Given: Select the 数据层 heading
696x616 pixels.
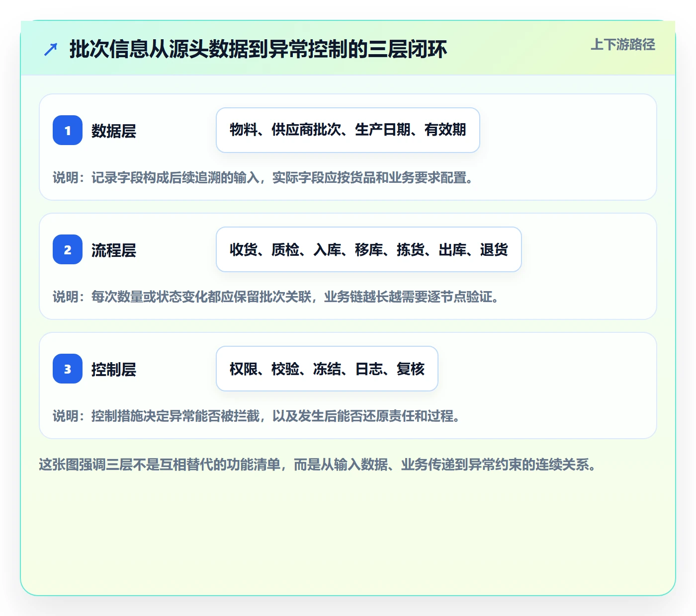Looking at the screenshot, I should 114,131.
